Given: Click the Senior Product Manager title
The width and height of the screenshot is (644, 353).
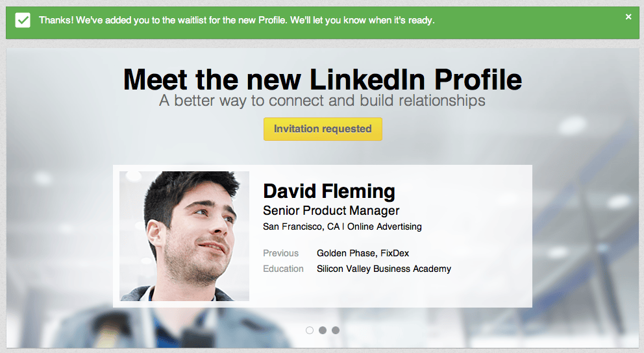Looking at the screenshot, I should click(x=331, y=211).
